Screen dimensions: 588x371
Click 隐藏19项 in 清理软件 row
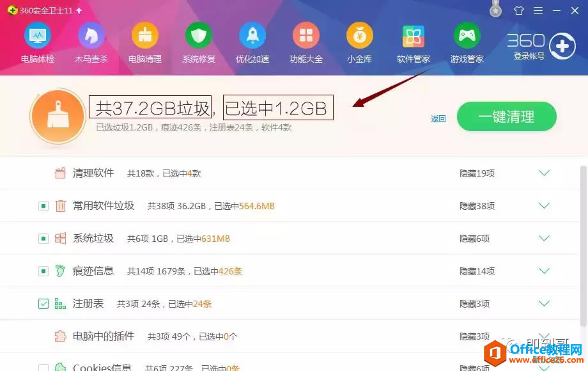(x=477, y=173)
